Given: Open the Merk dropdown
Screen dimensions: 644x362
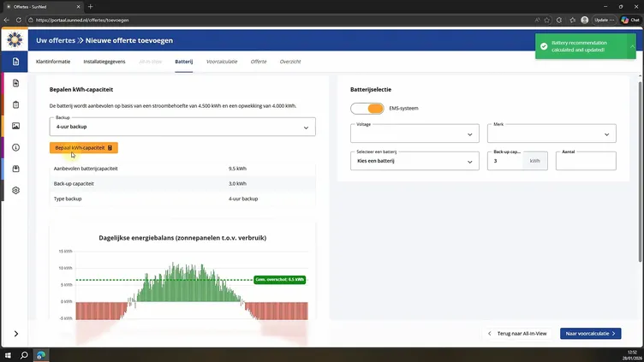Looking at the screenshot, I should coord(551,134).
